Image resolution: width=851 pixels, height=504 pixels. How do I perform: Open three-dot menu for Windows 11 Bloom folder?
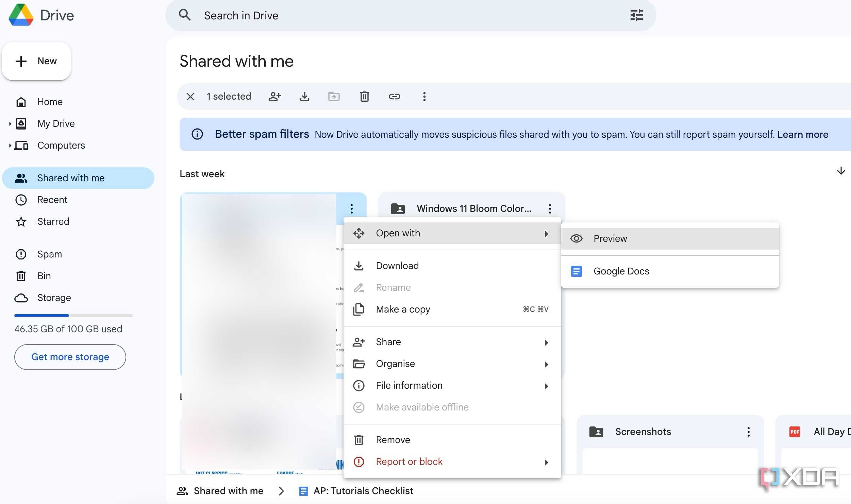(x=550, y=208)
